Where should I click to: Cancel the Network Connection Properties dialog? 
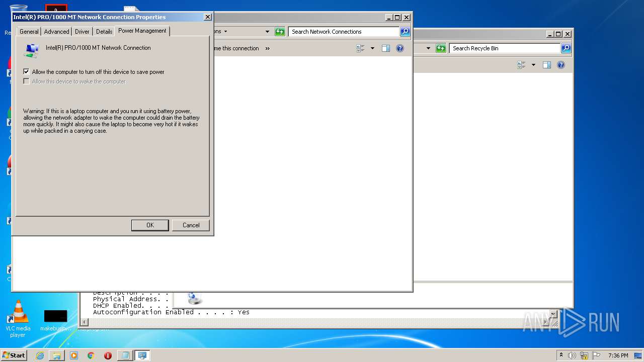click(191, 225)
